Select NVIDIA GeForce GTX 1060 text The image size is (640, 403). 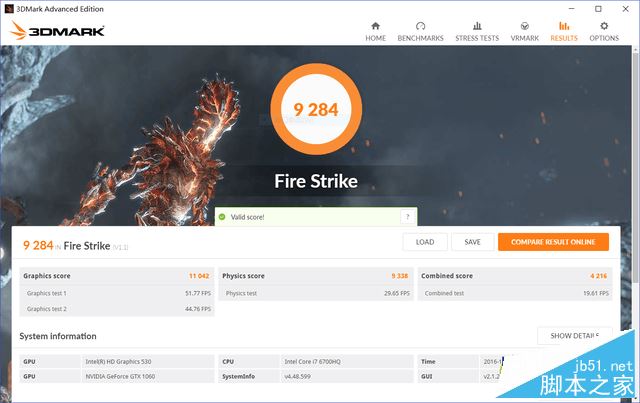pos(120,376)
